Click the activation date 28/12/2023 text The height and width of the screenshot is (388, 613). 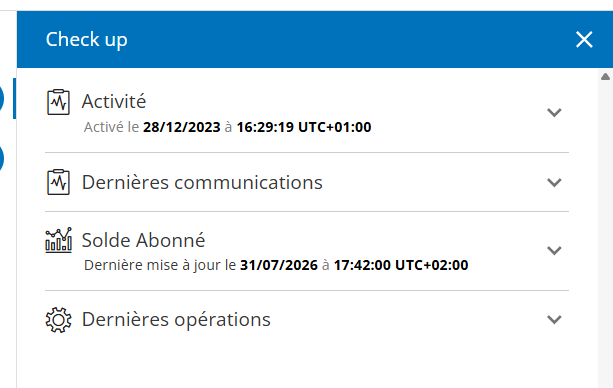click(x=182, y=127)
